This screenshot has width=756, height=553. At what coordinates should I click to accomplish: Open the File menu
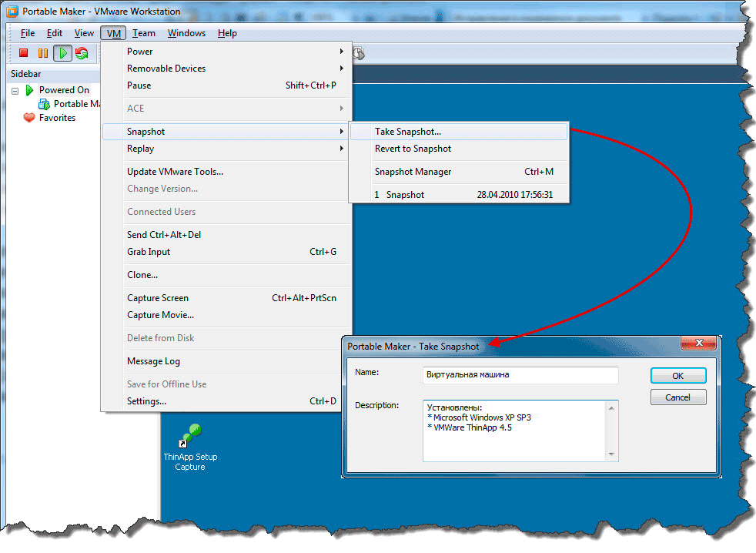[28, 33]
